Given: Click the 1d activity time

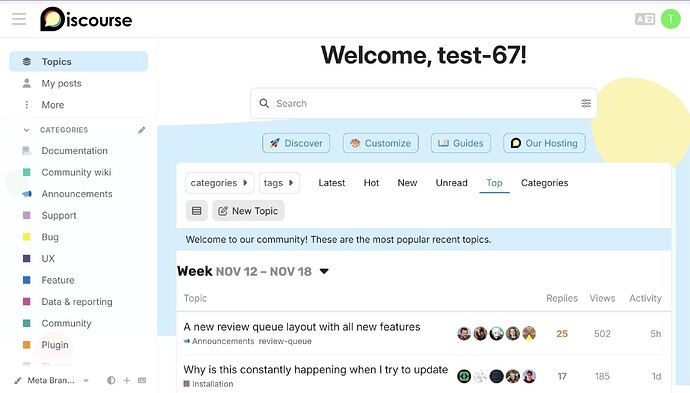Looking at the screenshot, I should (x=656, y=376).
